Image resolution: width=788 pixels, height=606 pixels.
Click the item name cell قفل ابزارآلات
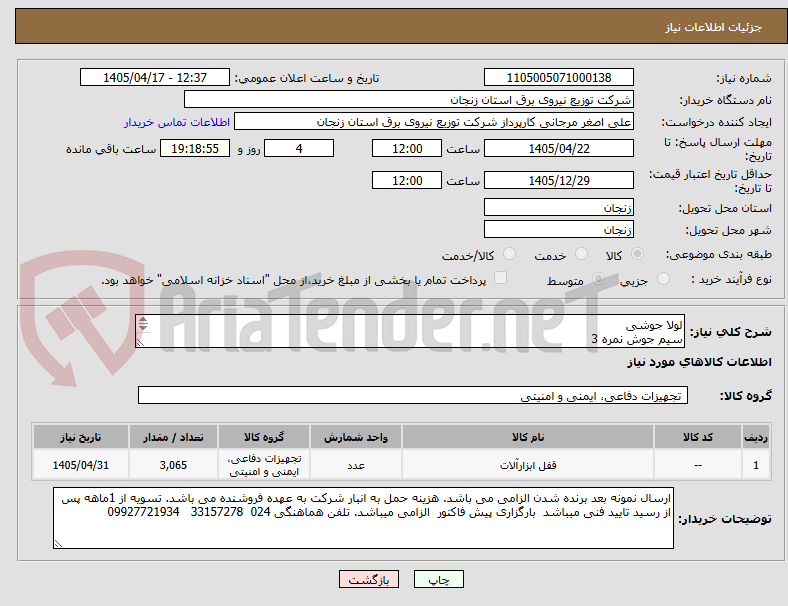pyautogui.click(x=528, y=465)
